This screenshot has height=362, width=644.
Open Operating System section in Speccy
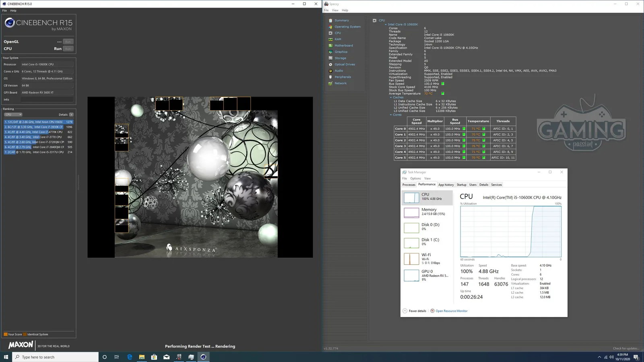(x=347, y=27)
